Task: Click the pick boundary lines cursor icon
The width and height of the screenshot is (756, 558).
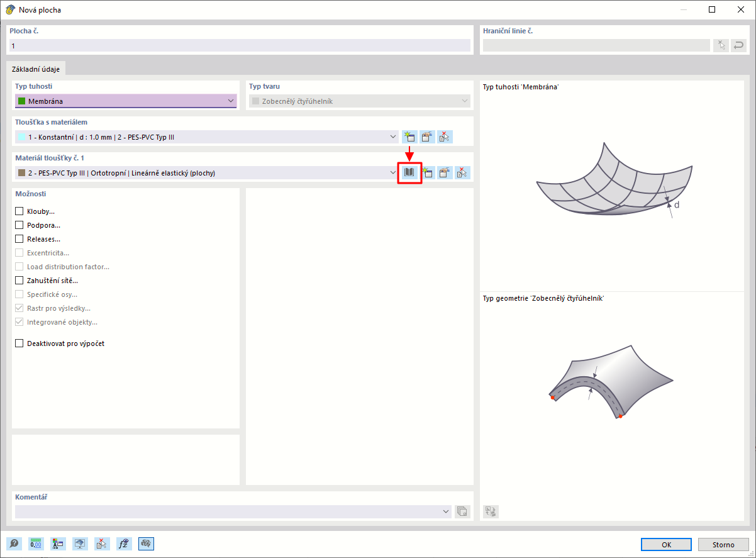Action: [721, 45]
